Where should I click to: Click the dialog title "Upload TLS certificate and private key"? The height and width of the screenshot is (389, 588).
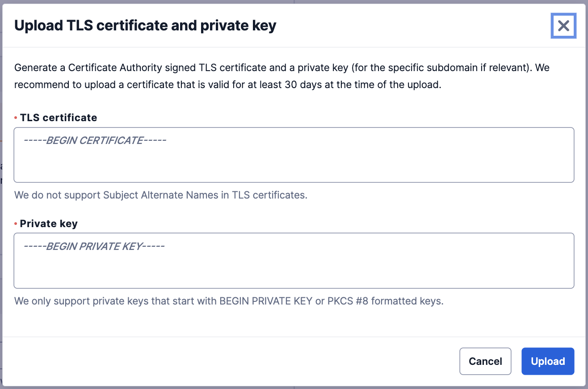(145, 25)
